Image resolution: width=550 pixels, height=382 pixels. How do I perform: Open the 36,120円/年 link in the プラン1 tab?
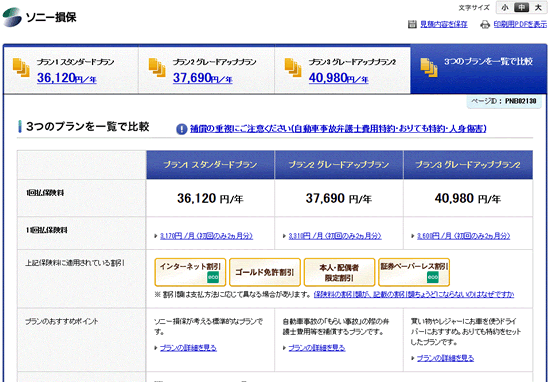point(67,78)
